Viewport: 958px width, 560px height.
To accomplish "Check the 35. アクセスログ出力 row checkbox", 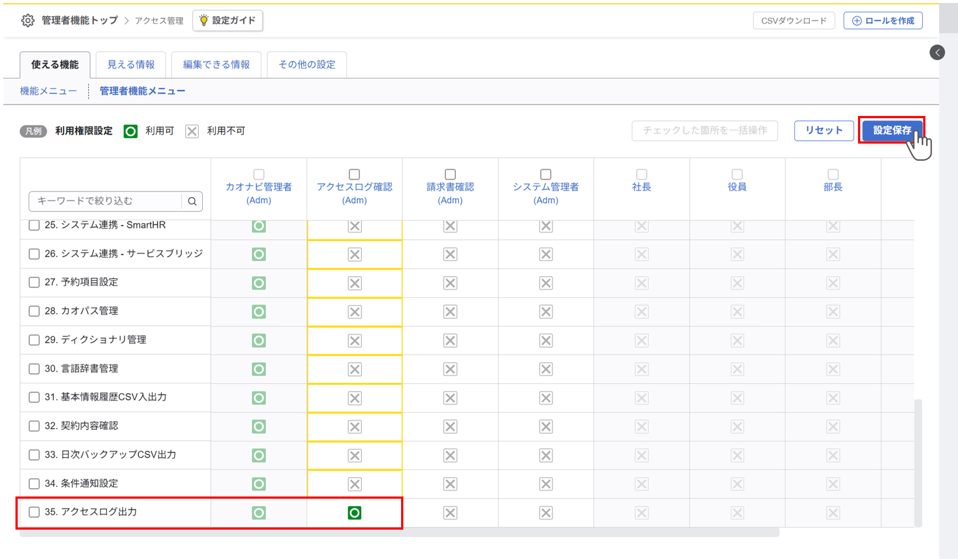I will pyautogui.click(x=34, y=512).
